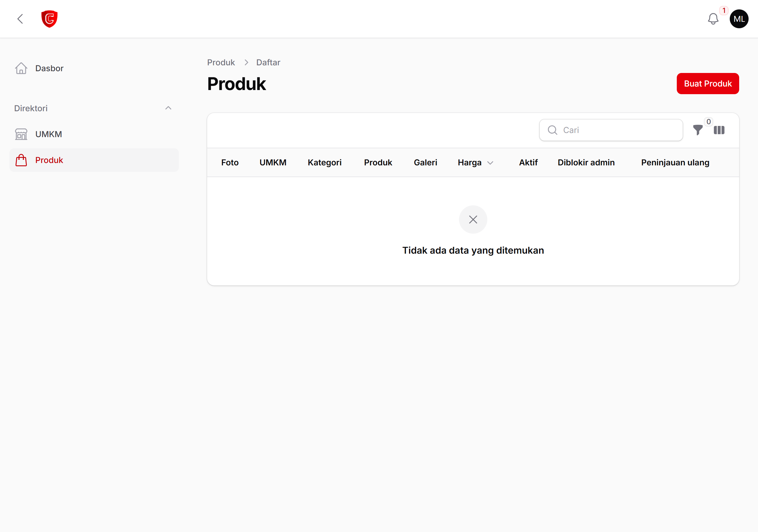Click the UMKM storefront icon
Image resolution: width=758 pixels, height=532 pixels.
(x=21, y=134)
